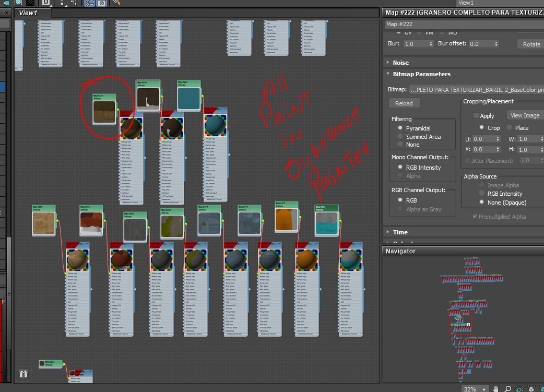Click the teal assign material toolbar icon

coord(6,3)
